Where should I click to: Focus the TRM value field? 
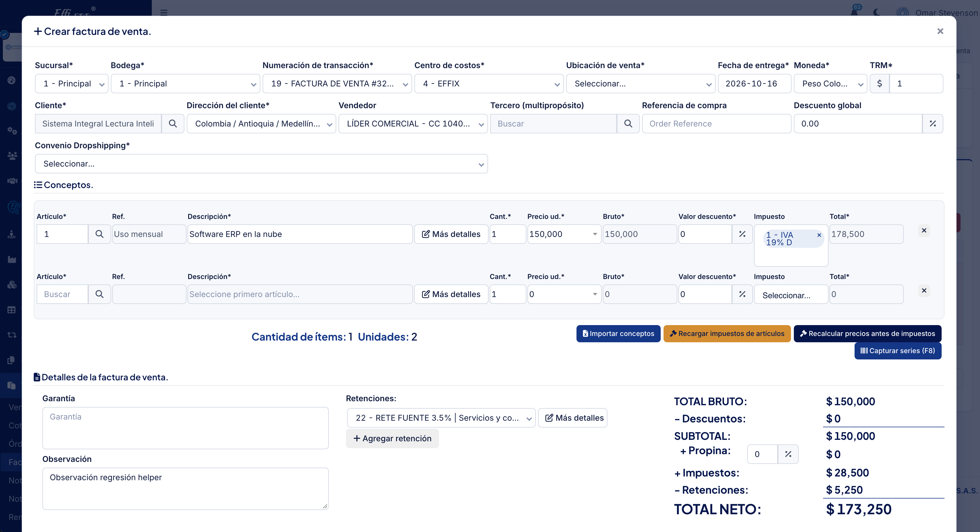(916, 84)
